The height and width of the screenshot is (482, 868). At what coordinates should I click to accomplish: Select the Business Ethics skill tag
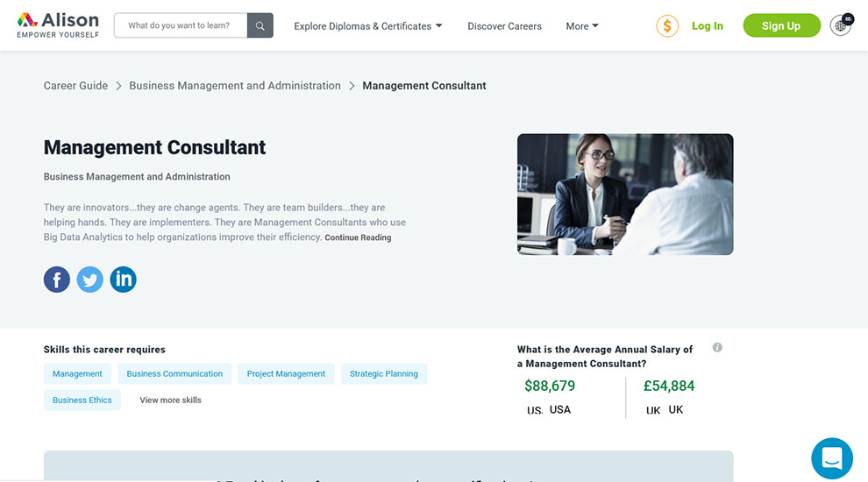[82, 400]
